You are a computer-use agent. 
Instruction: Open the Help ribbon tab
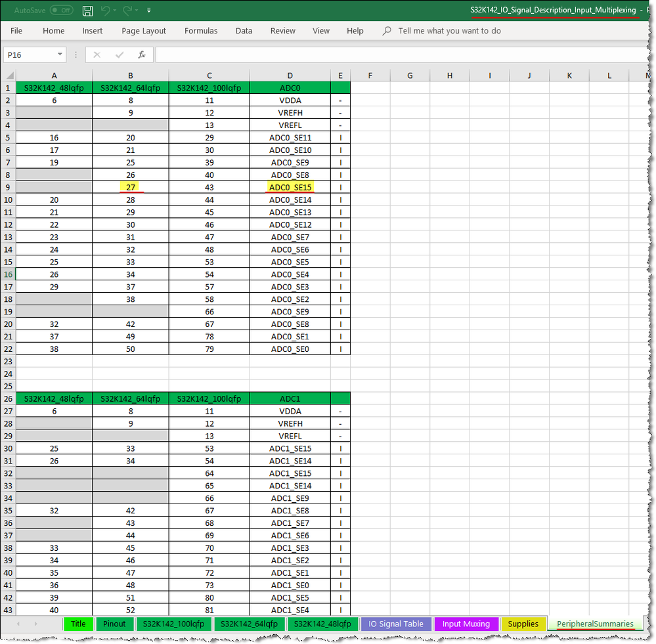pyautogui.click(x=355, y=31)
